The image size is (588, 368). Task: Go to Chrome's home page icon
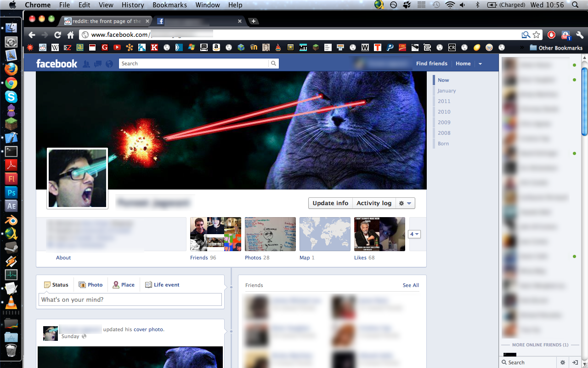pos(70,35)
